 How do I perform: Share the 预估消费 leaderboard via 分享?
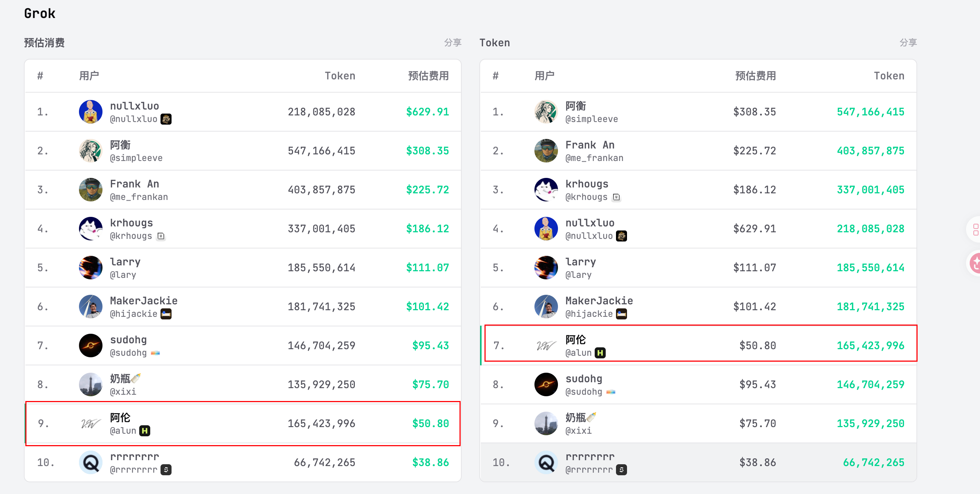point(453,43)
